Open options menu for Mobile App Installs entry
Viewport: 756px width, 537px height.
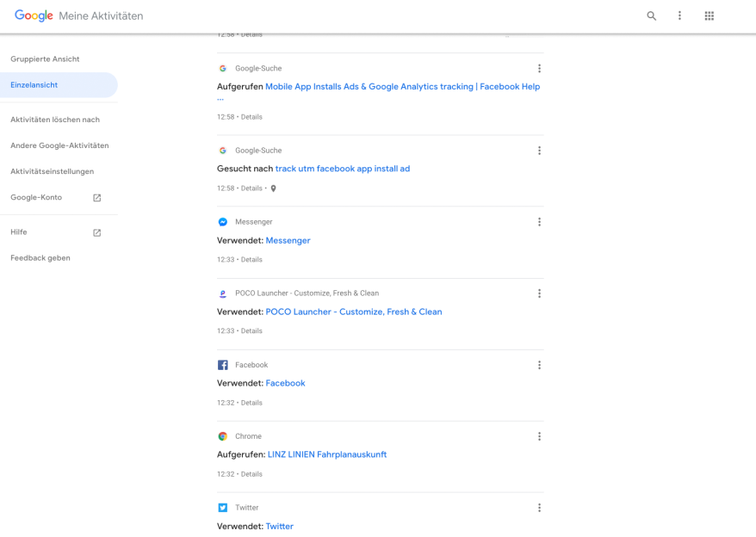[540, 69]
